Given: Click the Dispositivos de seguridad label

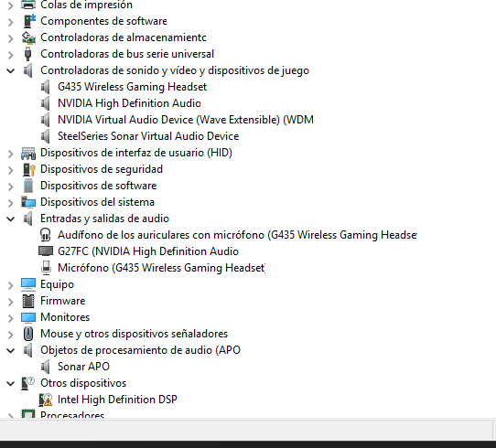Looking at the screenshot, I should tap(102, 169).
